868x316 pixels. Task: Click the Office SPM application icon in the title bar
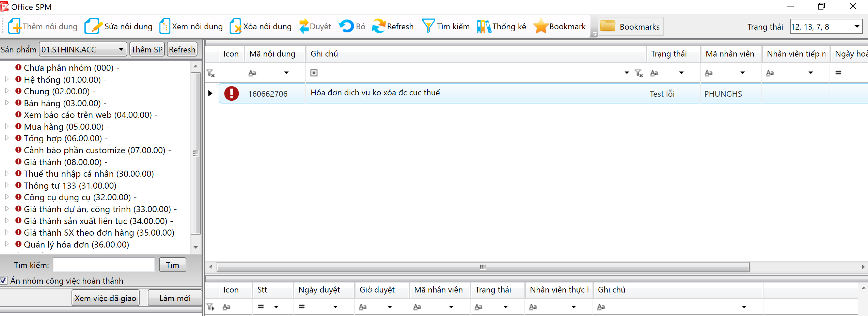(x=5, y=6)
